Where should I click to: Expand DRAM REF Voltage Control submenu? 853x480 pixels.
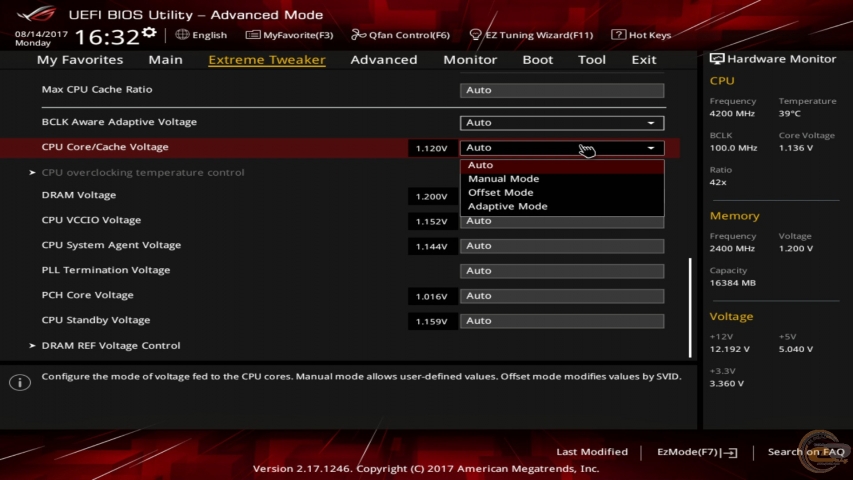[110, 346]
